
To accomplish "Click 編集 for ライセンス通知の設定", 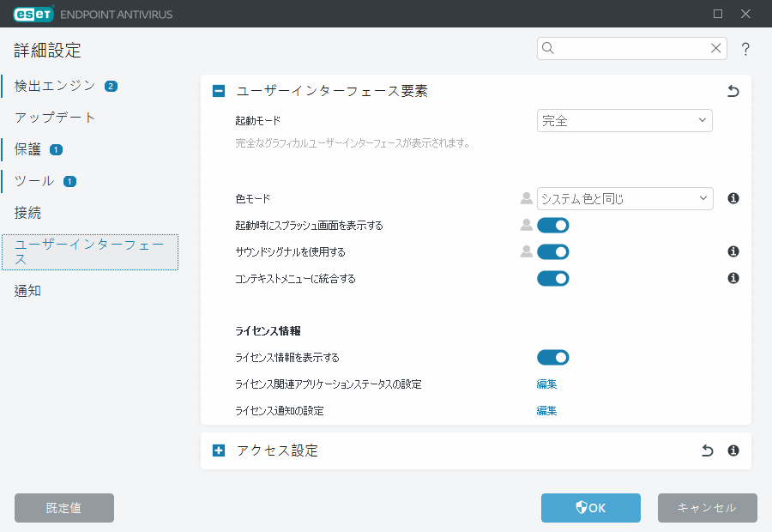I will [x=546, y=410].
